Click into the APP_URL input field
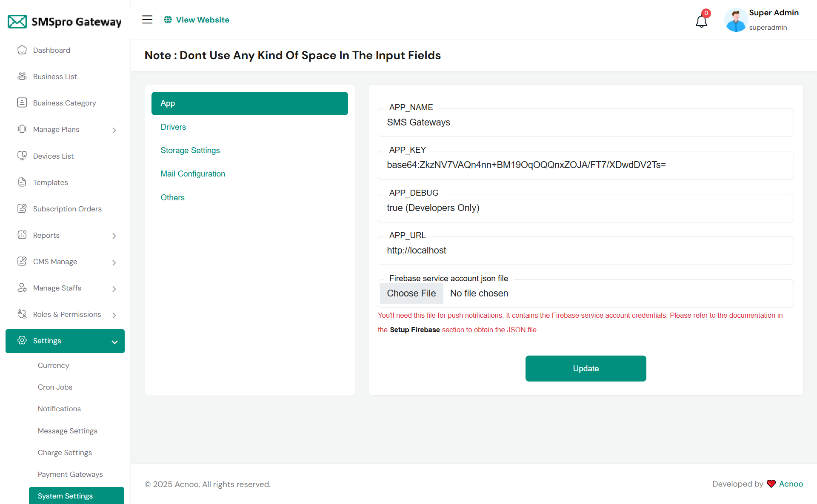The image size is (817, 504). [586, 251]
